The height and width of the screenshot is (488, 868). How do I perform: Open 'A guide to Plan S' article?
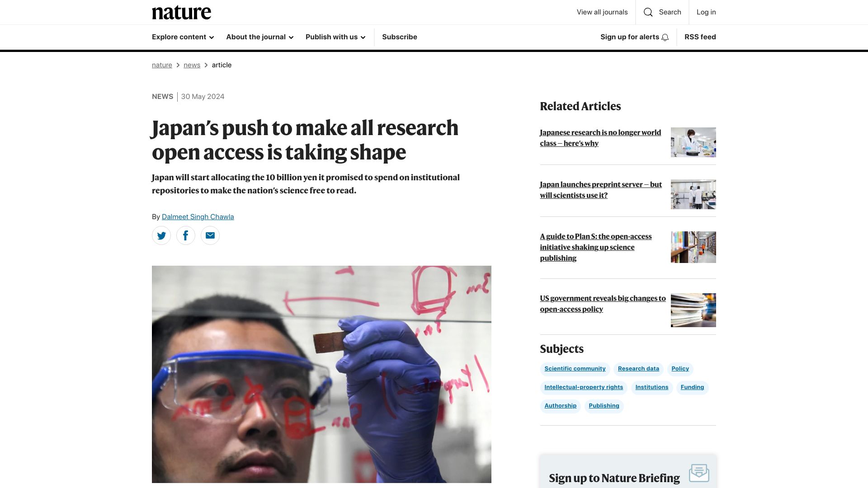point(596,247)
